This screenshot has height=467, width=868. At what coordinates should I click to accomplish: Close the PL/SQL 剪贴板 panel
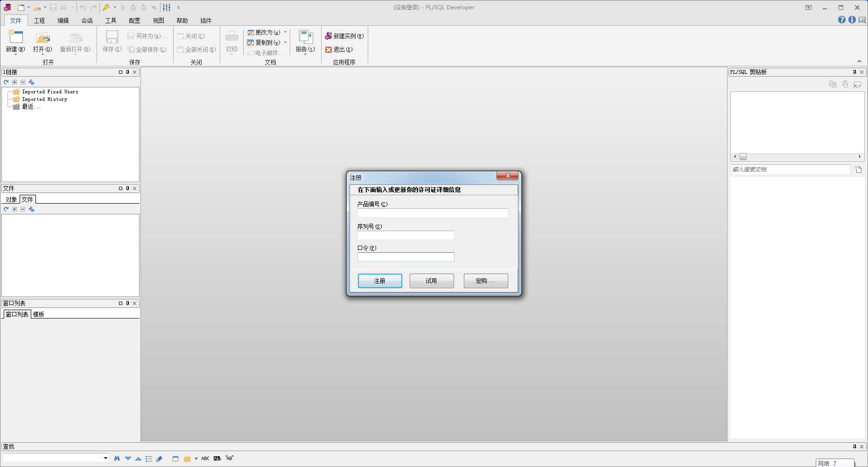point(862,72)
